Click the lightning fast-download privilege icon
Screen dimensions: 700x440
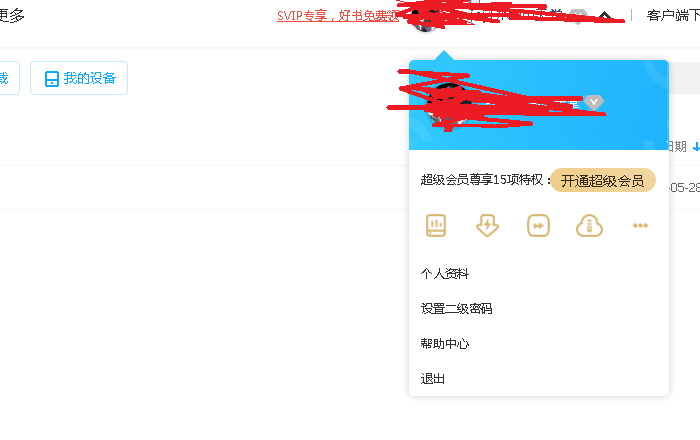point(487,225)
